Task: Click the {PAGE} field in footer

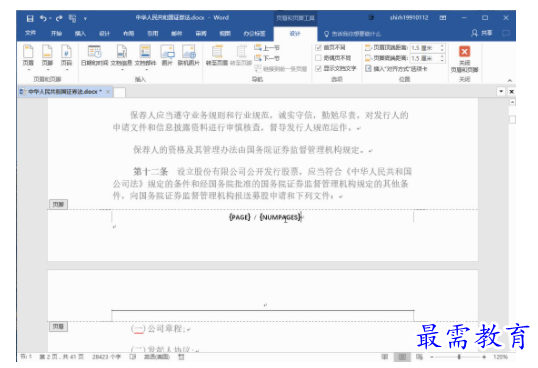Action: (239, 217)
